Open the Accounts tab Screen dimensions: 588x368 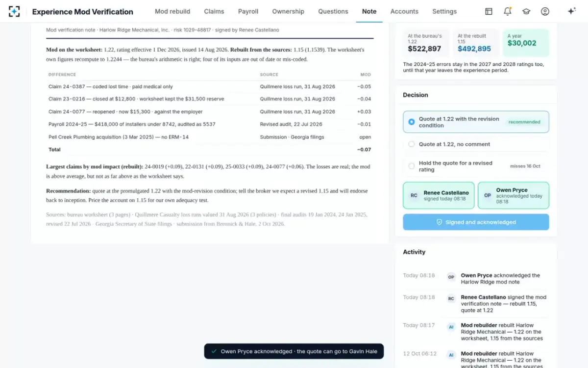point(404,11)
